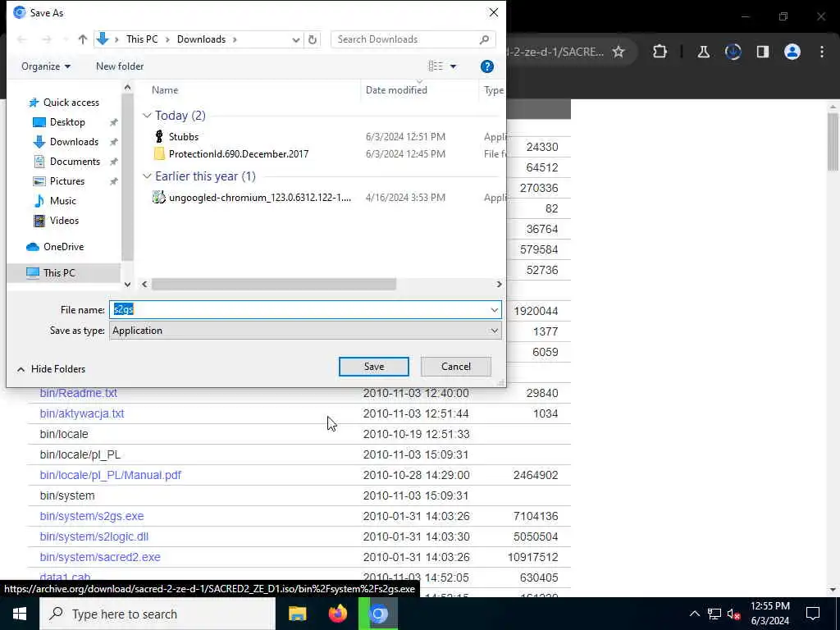Open Chrome profile avatar
Image resolution: width=840 pixels, height=630 pixels.
pos(792,52)
